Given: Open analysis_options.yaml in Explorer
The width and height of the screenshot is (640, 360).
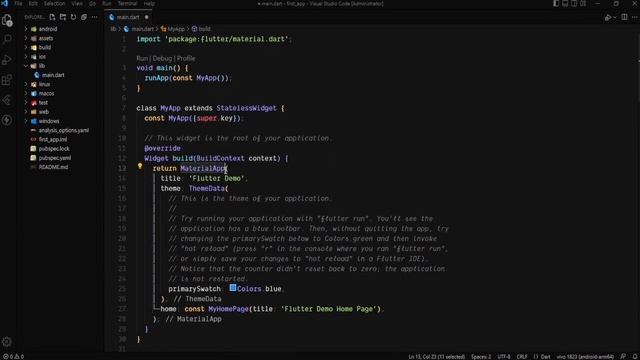Looking at the screenshot, I should (64, 131).
